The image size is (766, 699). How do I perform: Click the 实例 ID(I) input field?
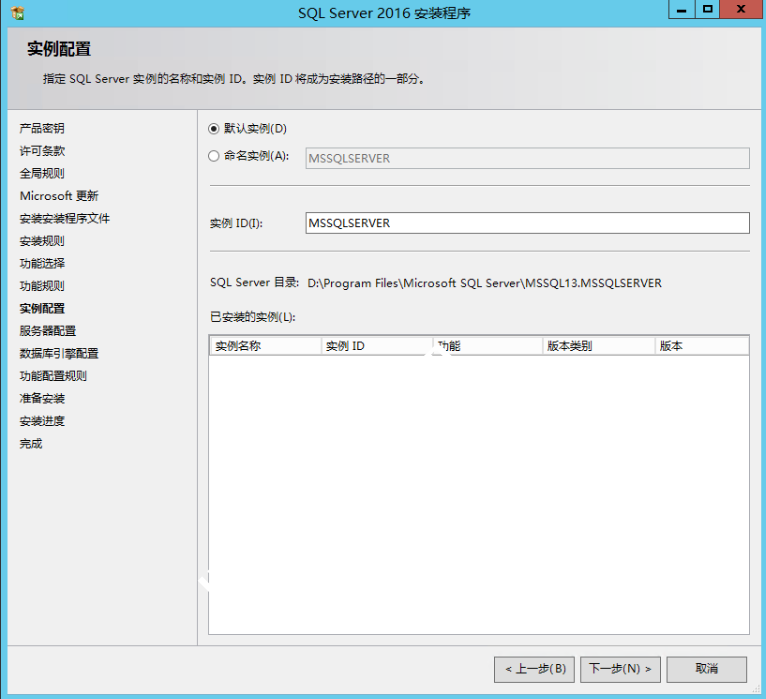[527, 223]
